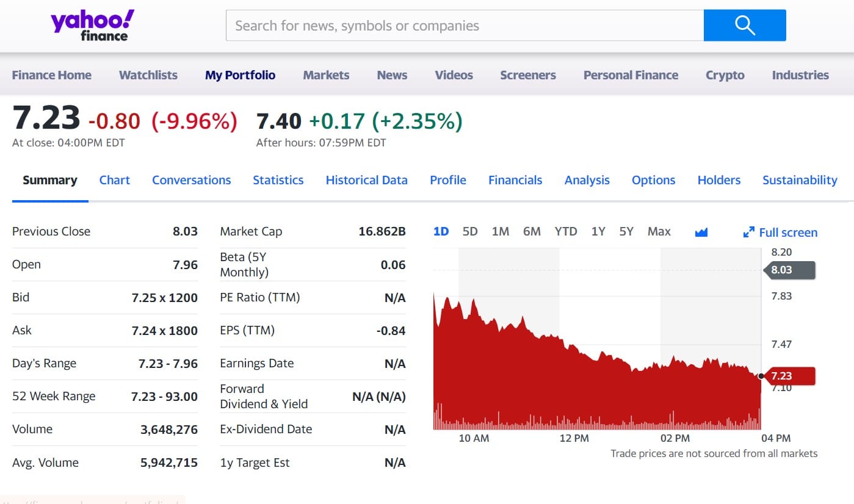The image size is (854, 504).
Task: Open the Personal Finance menu
Action: 631,75
